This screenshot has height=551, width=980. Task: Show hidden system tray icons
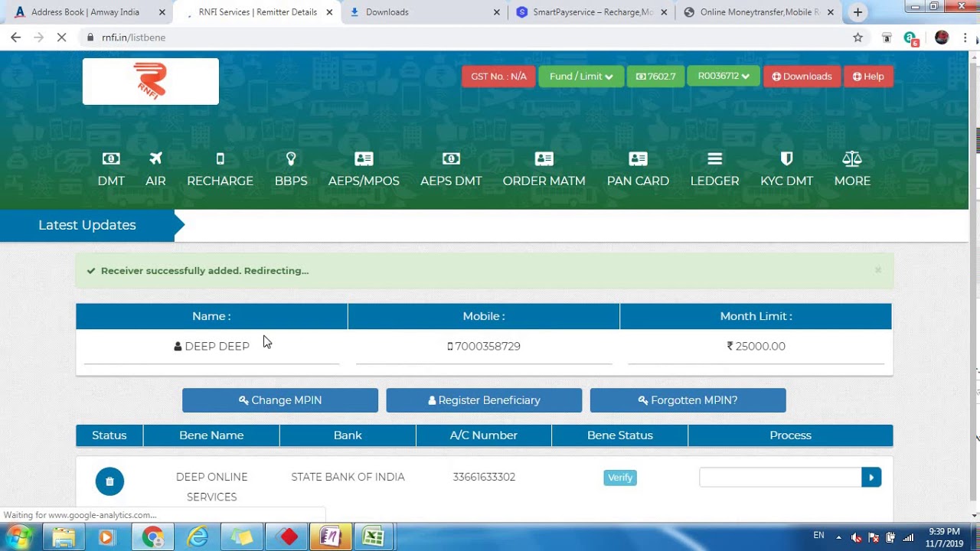click(838, 537)
